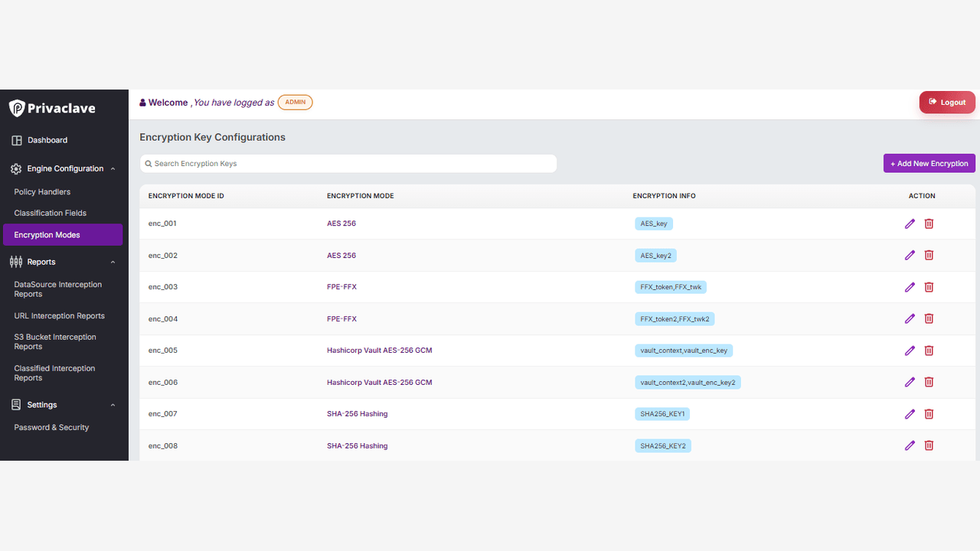The image size is (980, 551).
Task: Remove enc_006 using trash icon
Action: pyautogui.click(x=929, y=383)
